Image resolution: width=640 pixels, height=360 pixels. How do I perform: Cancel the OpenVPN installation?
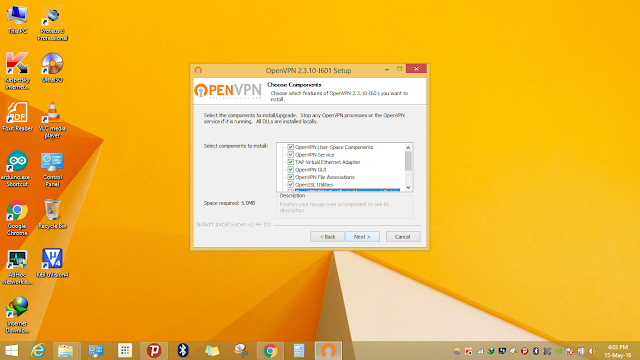[x=402, y=237]
